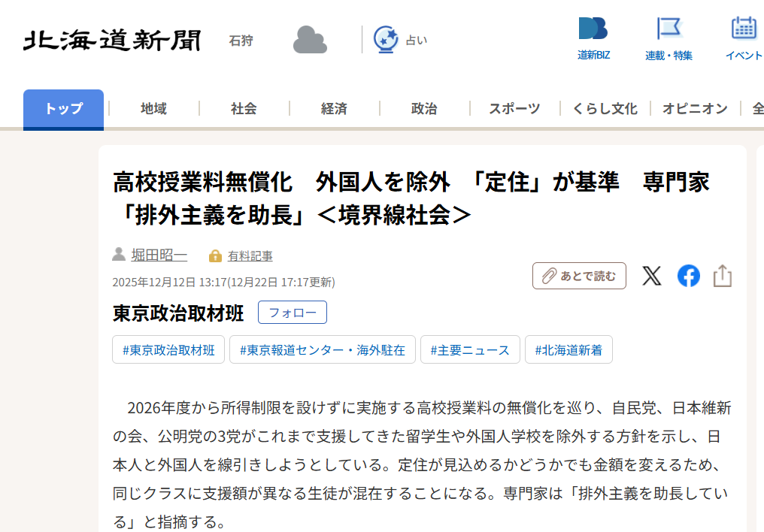
Task: Save article with あとで読む button
Action: click(x=579, y=276)
